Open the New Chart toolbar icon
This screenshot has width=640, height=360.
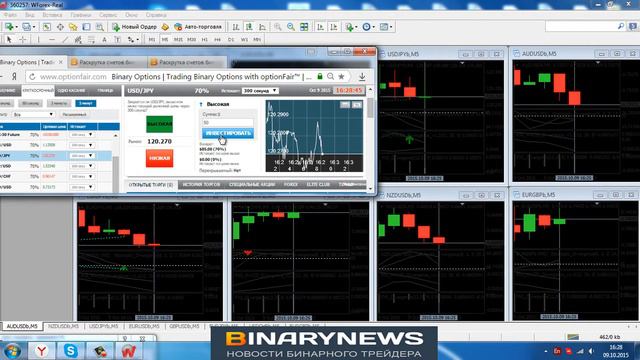pos(10,27)
